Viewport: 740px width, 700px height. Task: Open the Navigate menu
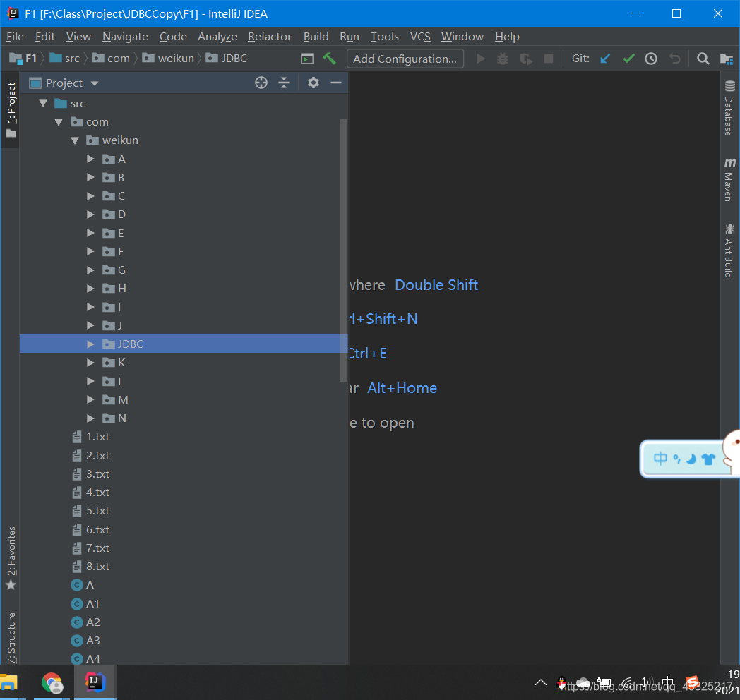pyautogui.click(x=125, y=36)
